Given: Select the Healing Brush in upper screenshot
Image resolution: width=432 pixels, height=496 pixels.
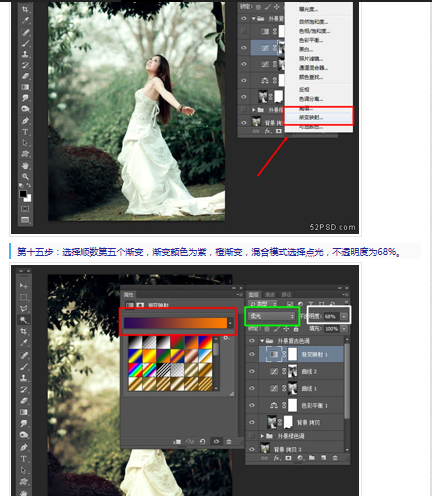Looking at the screenshot, I should pyautogui.click(x=25, y=32).
